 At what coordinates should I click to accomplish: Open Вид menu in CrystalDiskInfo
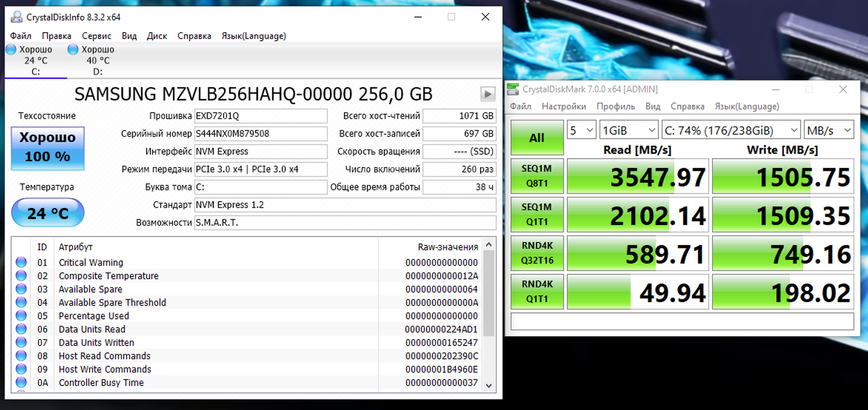(129, 36)
